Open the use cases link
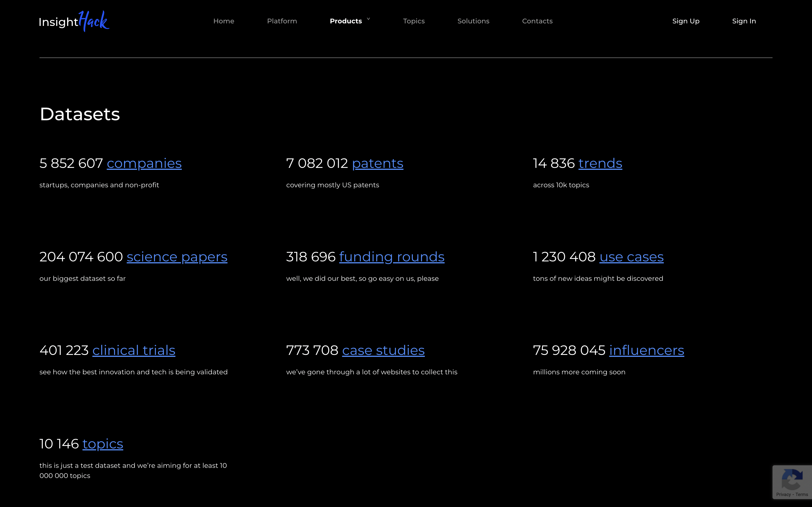This screenshot has width=812, height=507. 631,257
